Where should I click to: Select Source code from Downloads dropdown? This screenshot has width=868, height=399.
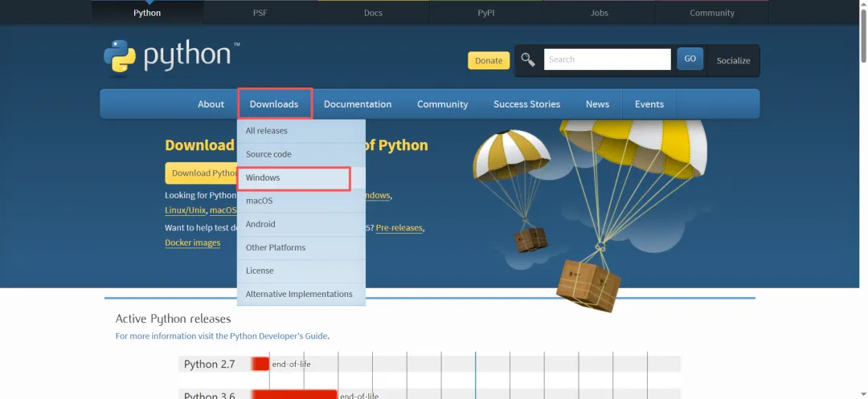pos(301,154)
